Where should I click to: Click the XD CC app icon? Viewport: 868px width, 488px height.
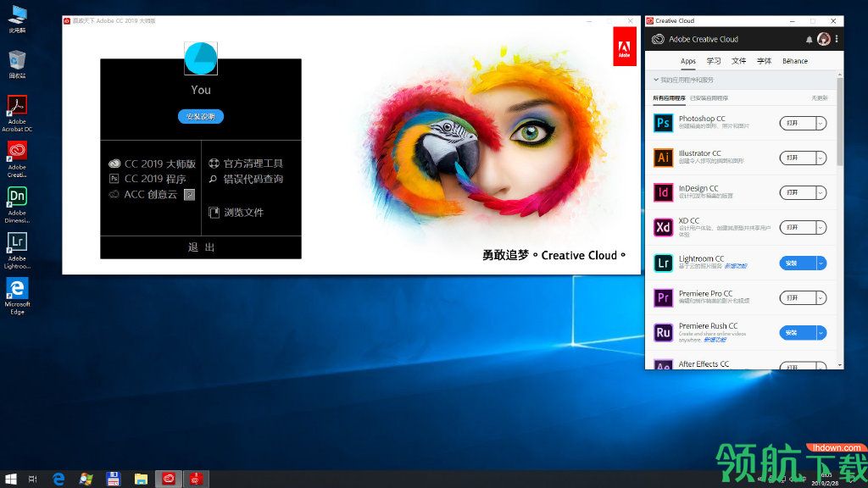[x=663, y=227]
